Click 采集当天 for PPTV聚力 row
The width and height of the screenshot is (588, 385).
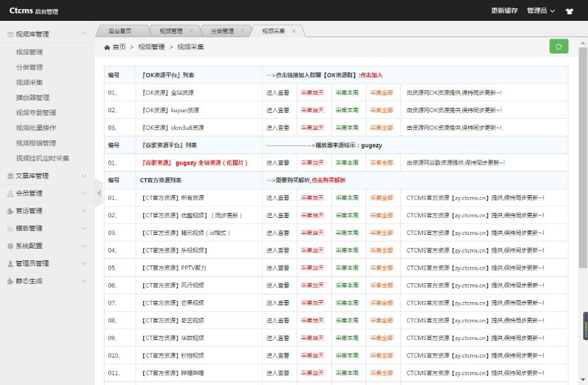pyautogui.click(x=312, y=268)
